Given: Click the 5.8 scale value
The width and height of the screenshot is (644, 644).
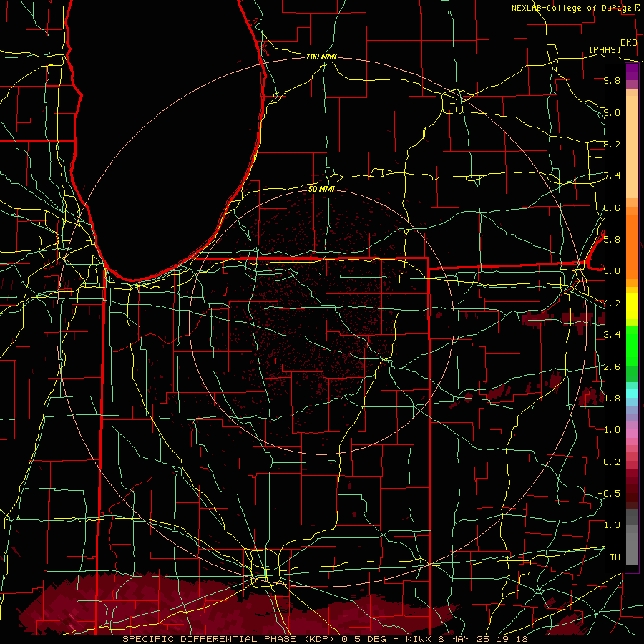Looking at the screenshot, I should tap(612, 240).
